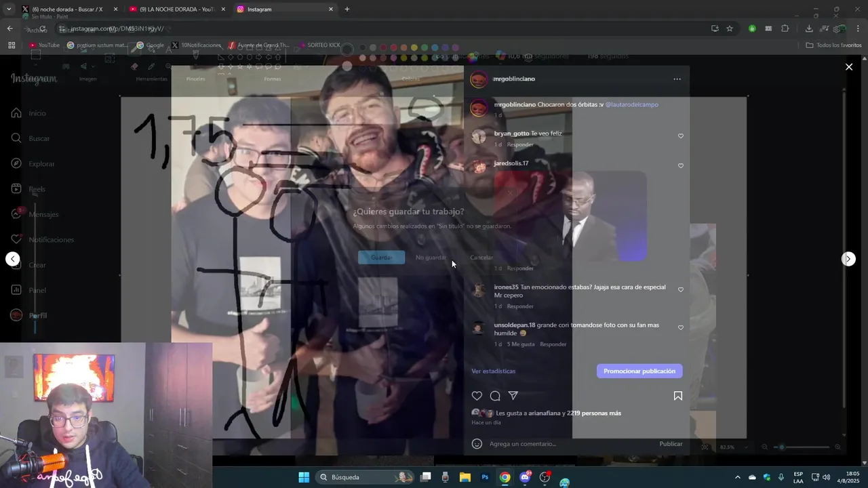Open Panel in the Instagram sidebar
This screenshot has width=868, height=488.
pyautogui.click(x=28, y=290)
